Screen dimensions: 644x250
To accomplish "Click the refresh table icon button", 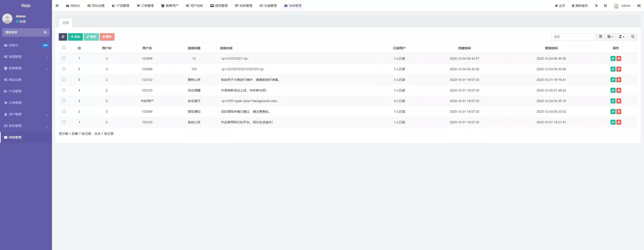I will 63,37.
